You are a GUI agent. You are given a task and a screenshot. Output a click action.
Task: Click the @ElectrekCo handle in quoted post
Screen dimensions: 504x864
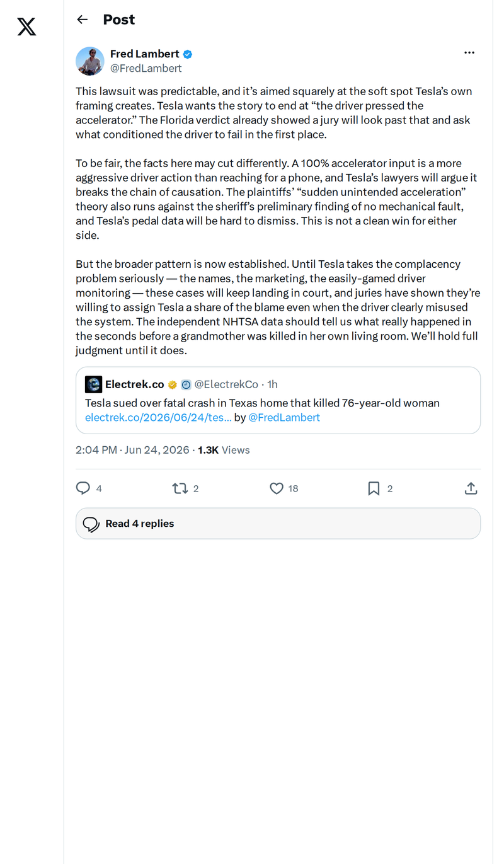[226, 384]
